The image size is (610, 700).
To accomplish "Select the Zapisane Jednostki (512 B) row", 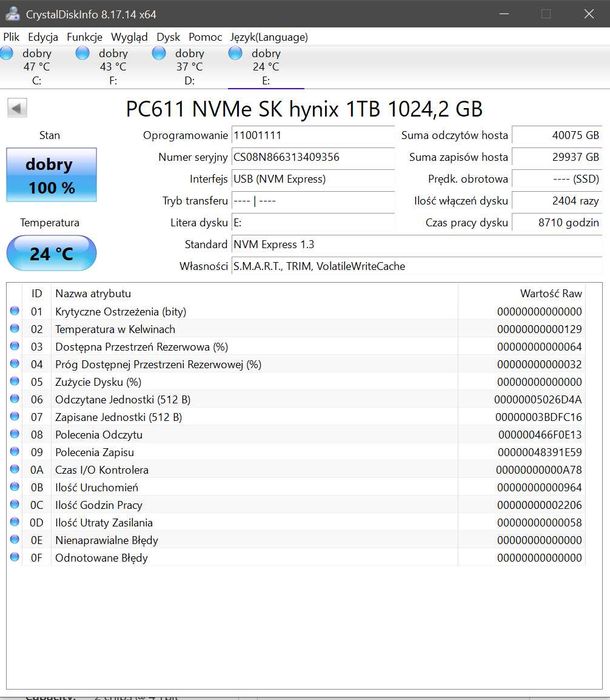I will [296, 417].
